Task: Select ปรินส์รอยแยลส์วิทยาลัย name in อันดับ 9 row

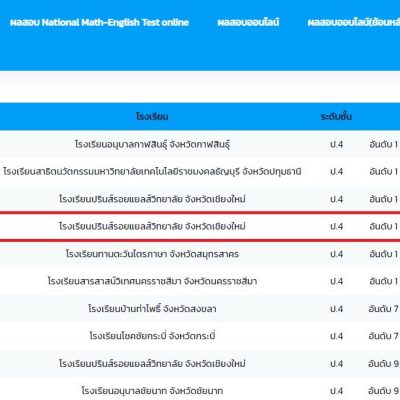Action: click(152, 363)
